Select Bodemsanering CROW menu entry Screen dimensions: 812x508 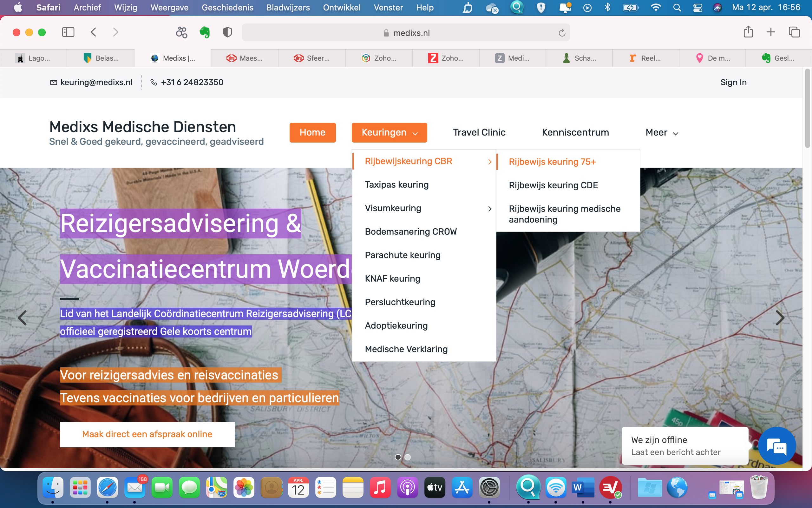coord(424,232)
